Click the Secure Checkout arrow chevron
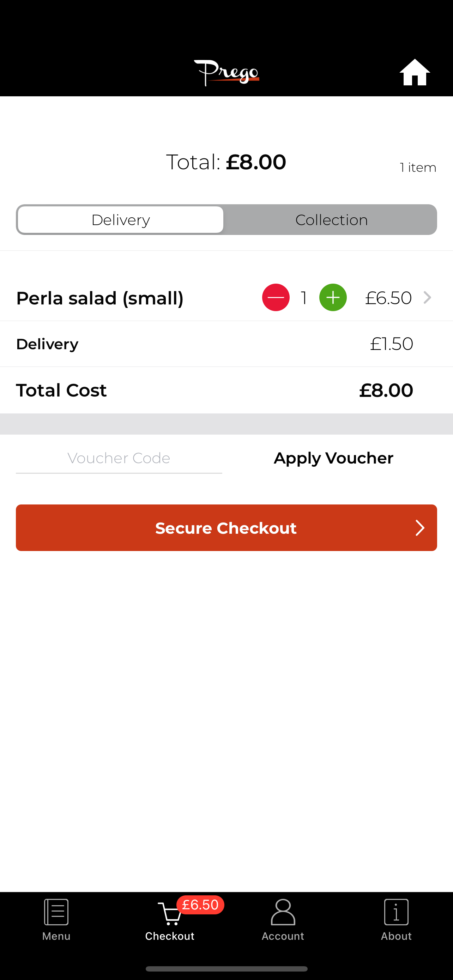Image resolution: width=453 pixels, height=980 pixels. 419,528
